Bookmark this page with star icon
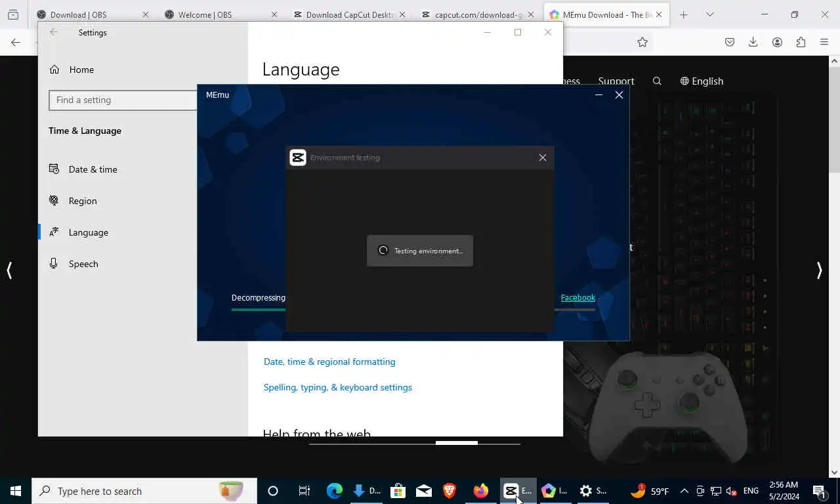Screen dimensions: 840x504 click(x=642, y=42)
